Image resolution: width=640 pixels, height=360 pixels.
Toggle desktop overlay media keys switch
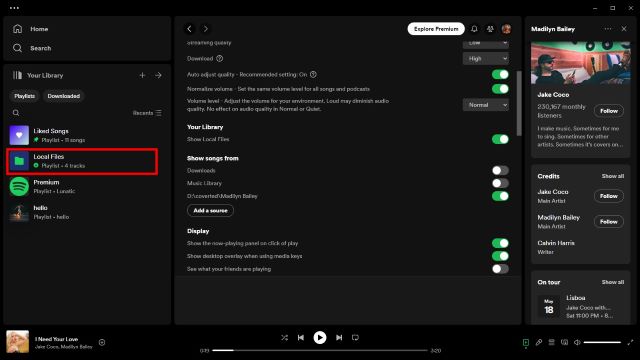500,256
